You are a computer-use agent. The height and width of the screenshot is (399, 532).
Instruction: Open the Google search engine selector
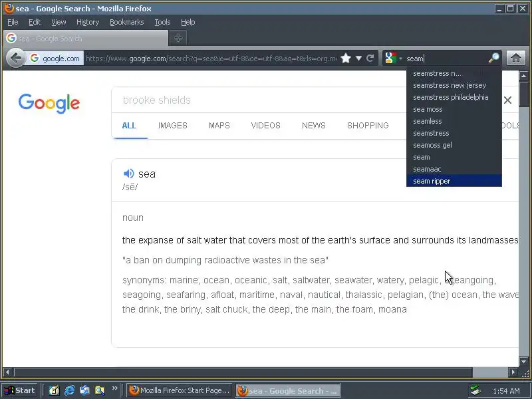(x=394, y=59)
